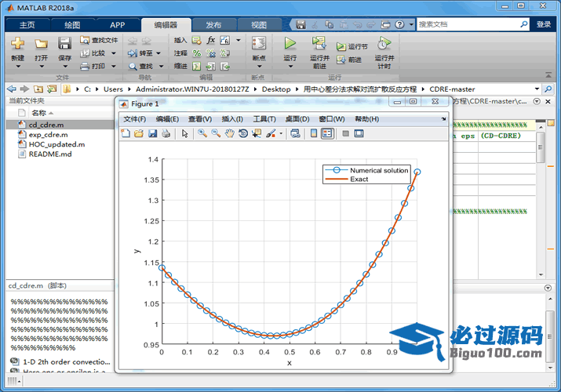This screenshot has width=561, height=392.
Task: Click Figure 1 new figure icon
Action: coord(126,133)
